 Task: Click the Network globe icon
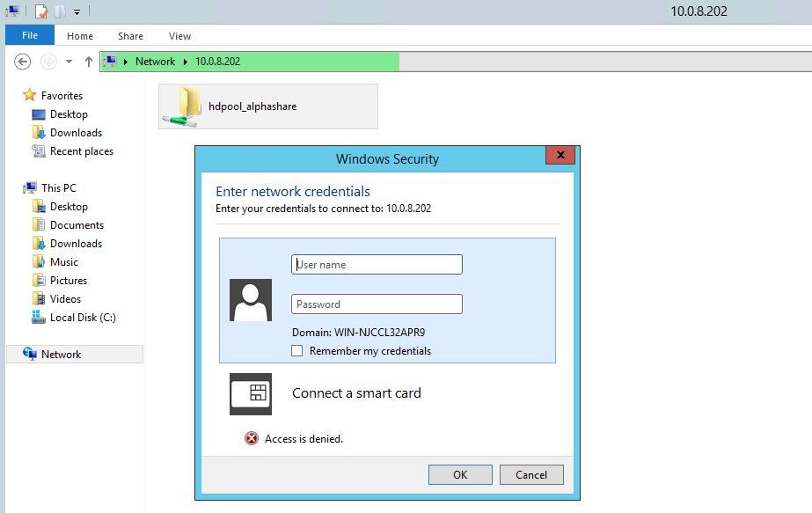[x=30, y=354]
